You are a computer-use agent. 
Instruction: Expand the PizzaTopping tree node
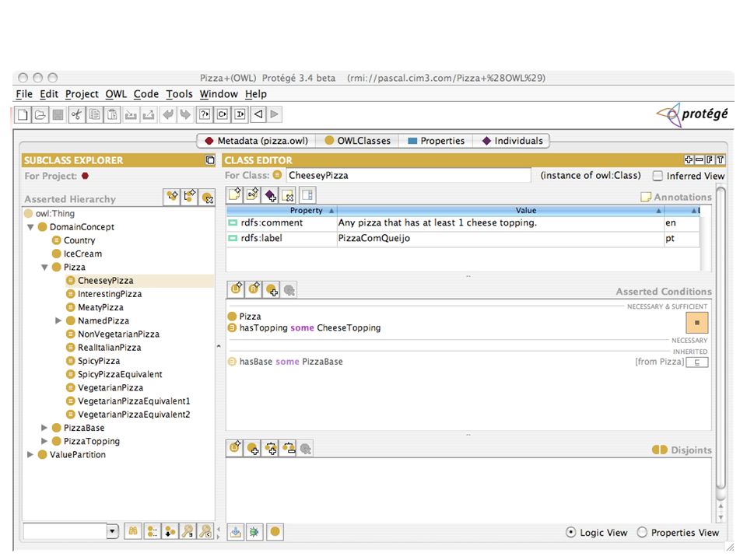pos(44,441)
